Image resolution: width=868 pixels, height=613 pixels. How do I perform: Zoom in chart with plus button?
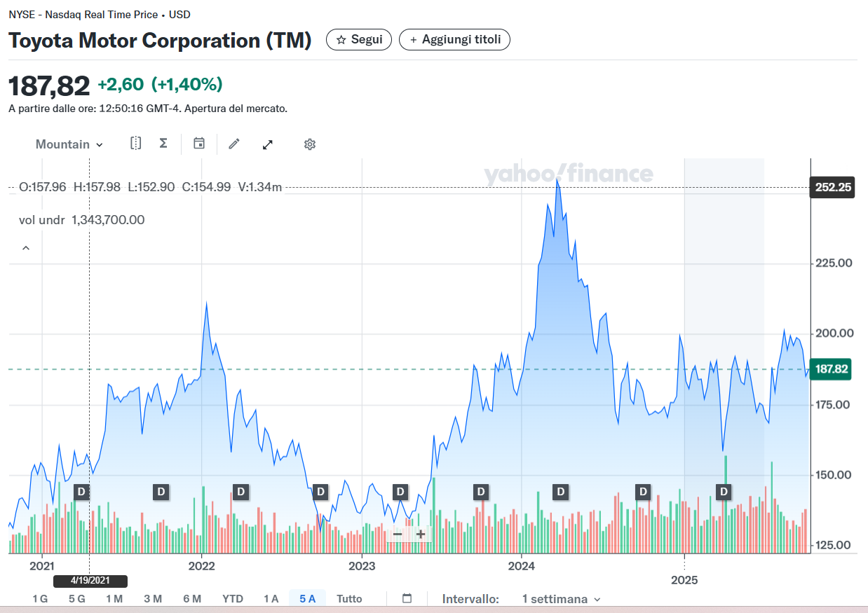coord(420,534)
